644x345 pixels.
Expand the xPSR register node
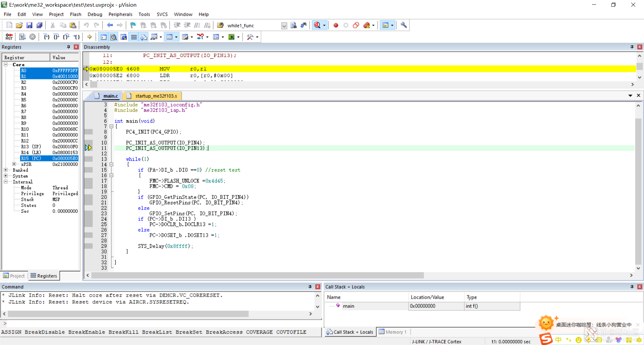tap(14, 164)
